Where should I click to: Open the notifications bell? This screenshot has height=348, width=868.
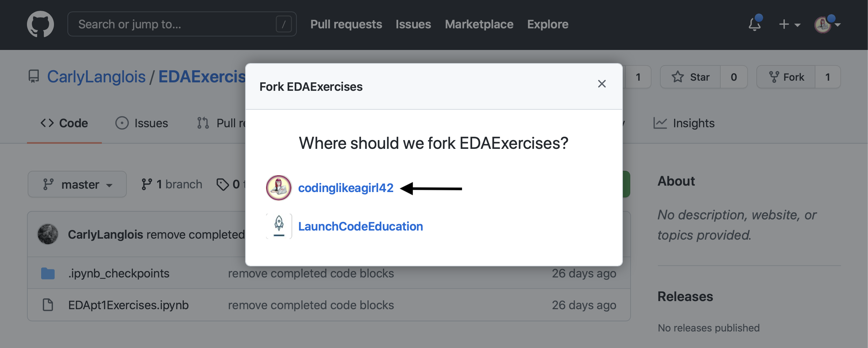[755, 24]
